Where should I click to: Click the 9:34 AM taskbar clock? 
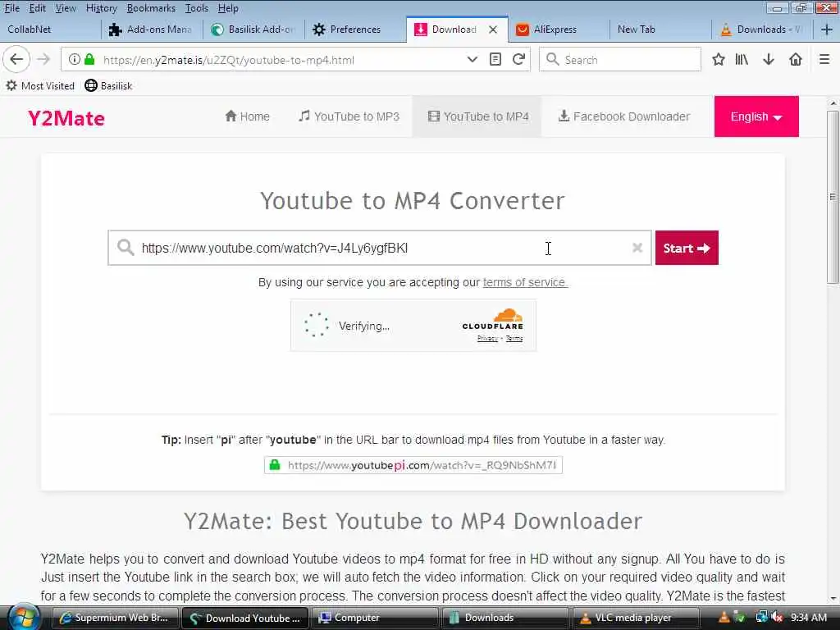coord(808,618)
